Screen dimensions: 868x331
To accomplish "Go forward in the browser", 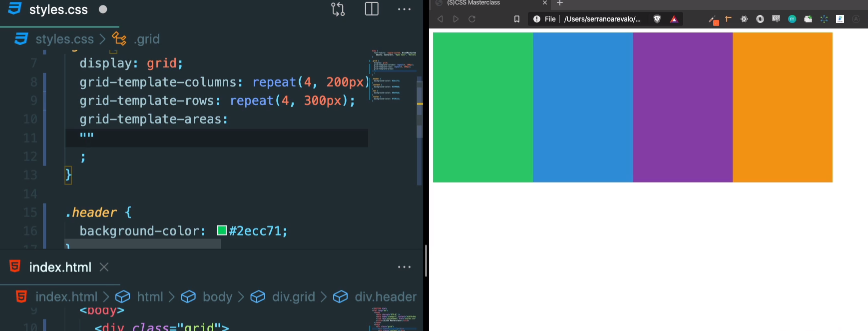I will tap(456, 19).
